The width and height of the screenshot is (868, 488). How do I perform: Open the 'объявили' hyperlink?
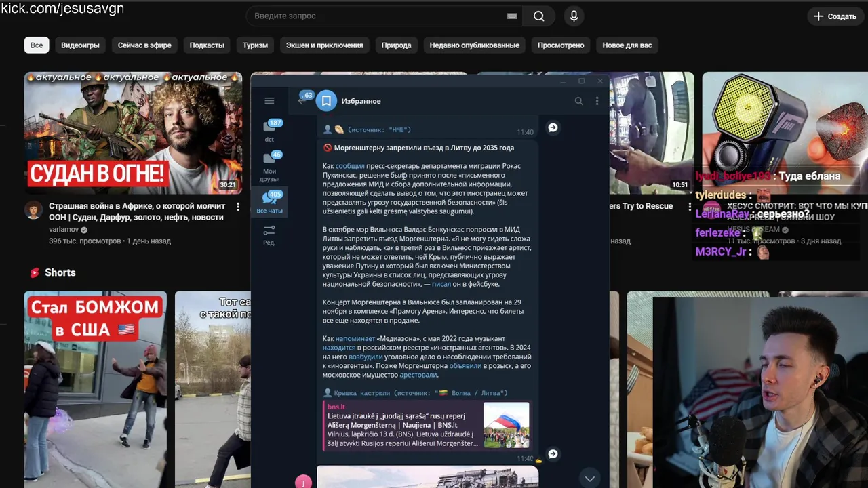465,366
